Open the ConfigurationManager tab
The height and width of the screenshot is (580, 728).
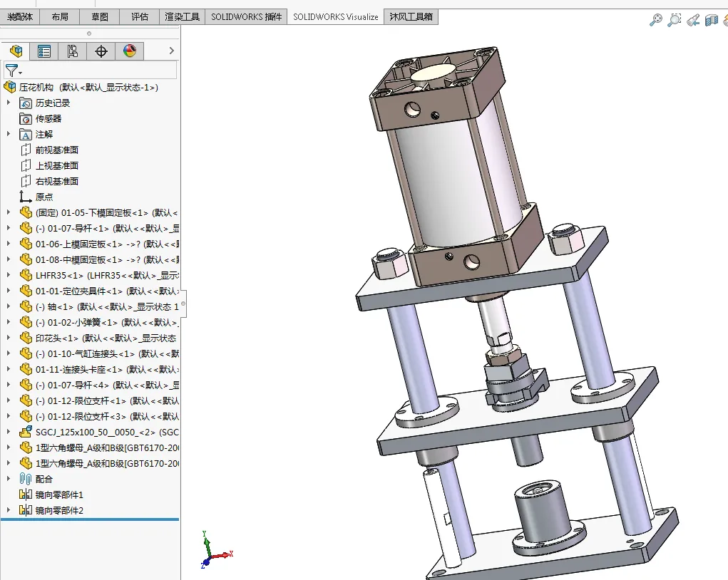click(x=73, y=51)
